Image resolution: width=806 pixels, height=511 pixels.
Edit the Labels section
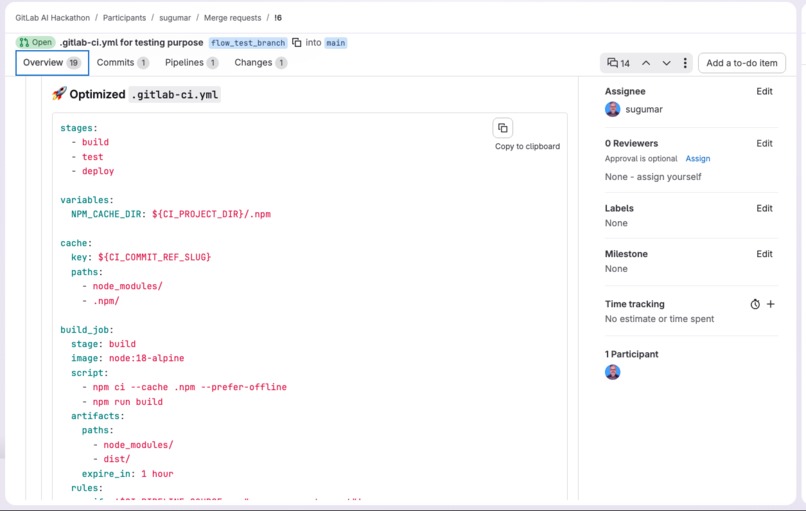click(764, 208)
